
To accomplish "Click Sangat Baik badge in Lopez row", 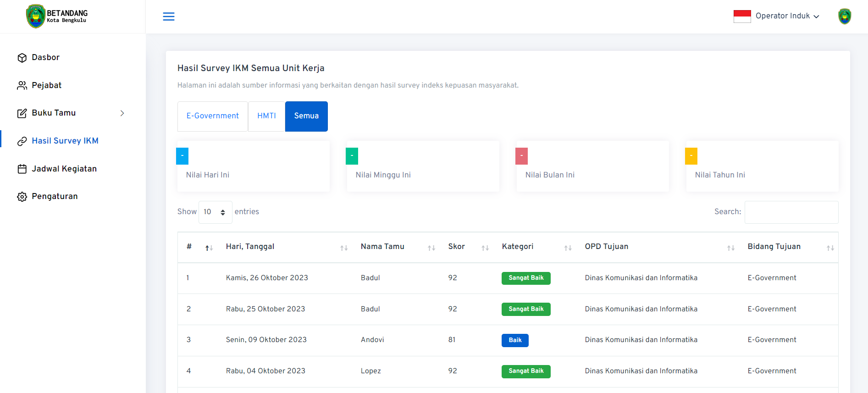I will tap(526, 371).
